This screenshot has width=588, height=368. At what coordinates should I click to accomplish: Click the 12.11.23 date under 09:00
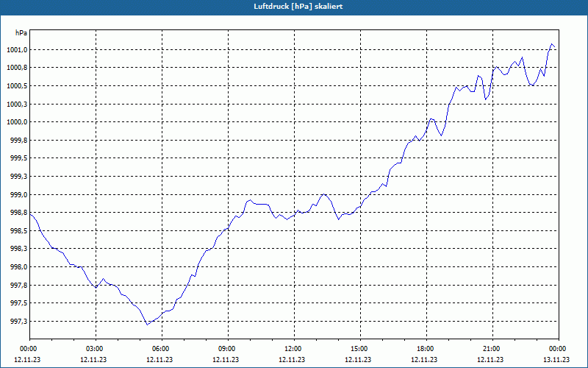pyautogui.click(x=226, y=360)
